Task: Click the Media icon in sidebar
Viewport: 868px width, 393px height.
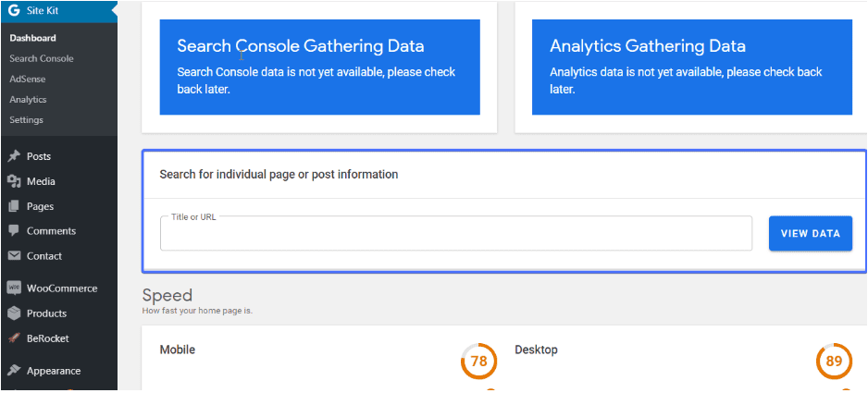Action: coord(14,181)
